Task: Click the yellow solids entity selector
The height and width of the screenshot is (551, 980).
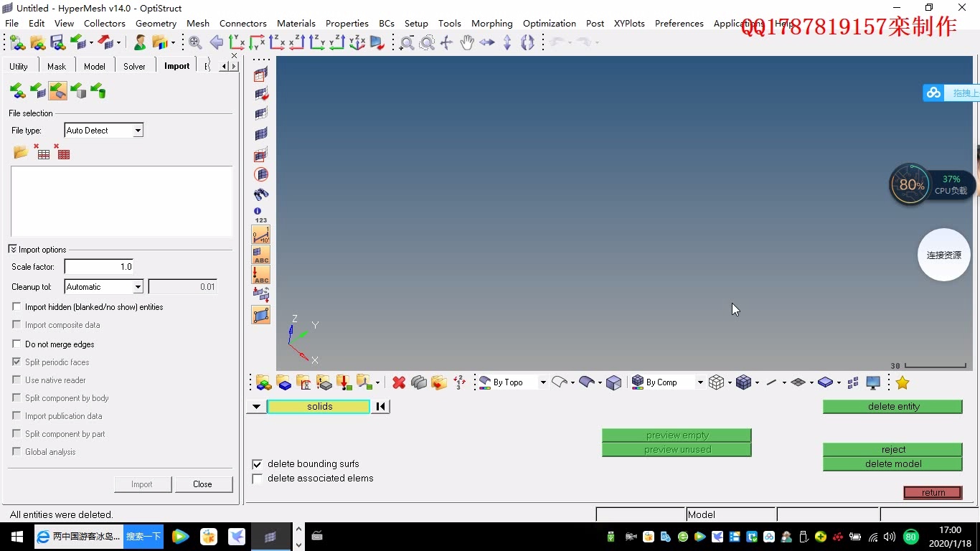Action: pyautogui.click(x=319, y=407)
